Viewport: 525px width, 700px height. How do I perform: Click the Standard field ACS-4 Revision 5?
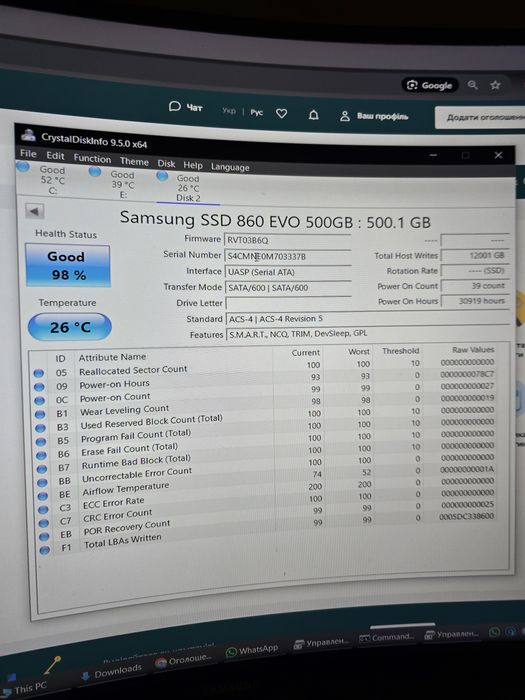coord(368,318)
